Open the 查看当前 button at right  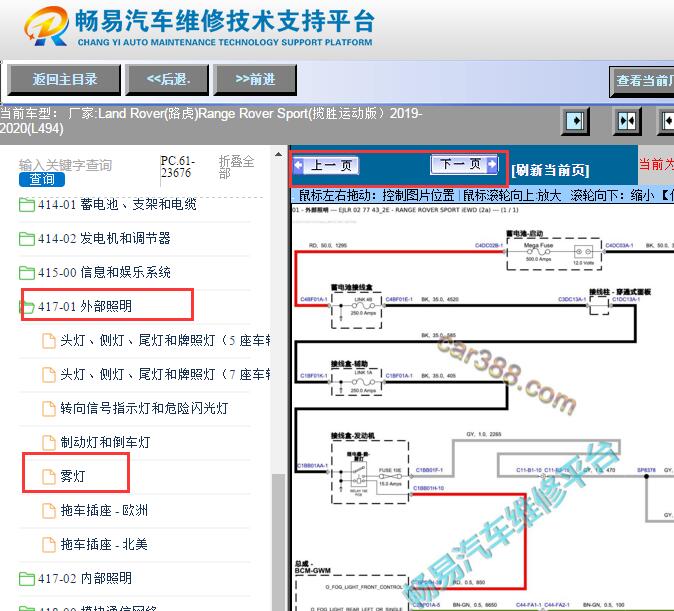[642, 81]
